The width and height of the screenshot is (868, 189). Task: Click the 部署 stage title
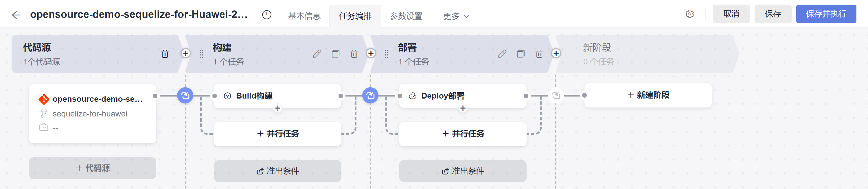(407, 47)
